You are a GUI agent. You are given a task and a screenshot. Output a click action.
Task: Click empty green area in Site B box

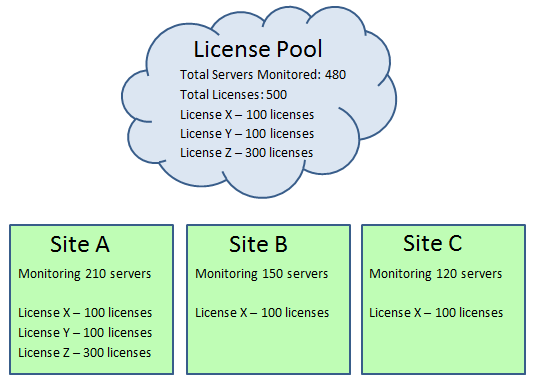coord(268,347)
